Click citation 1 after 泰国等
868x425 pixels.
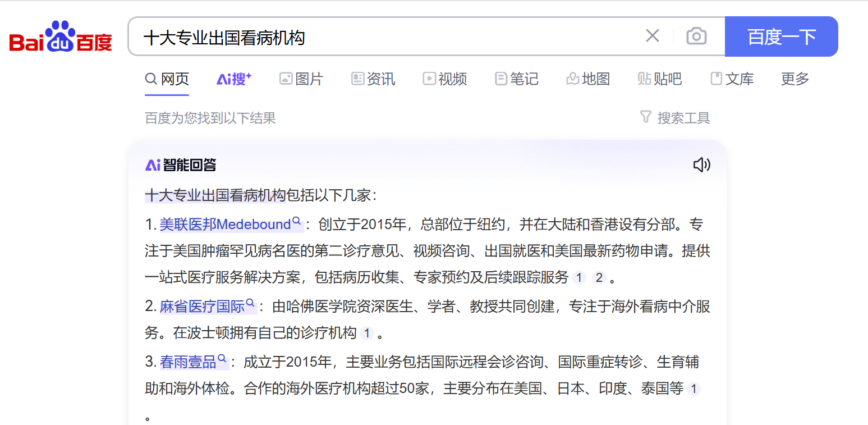point(694,389)
